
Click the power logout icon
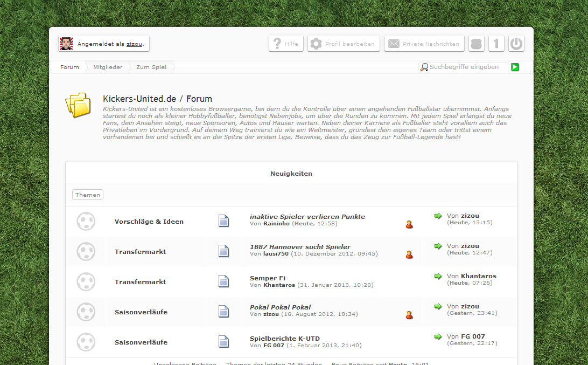point(516,44)
